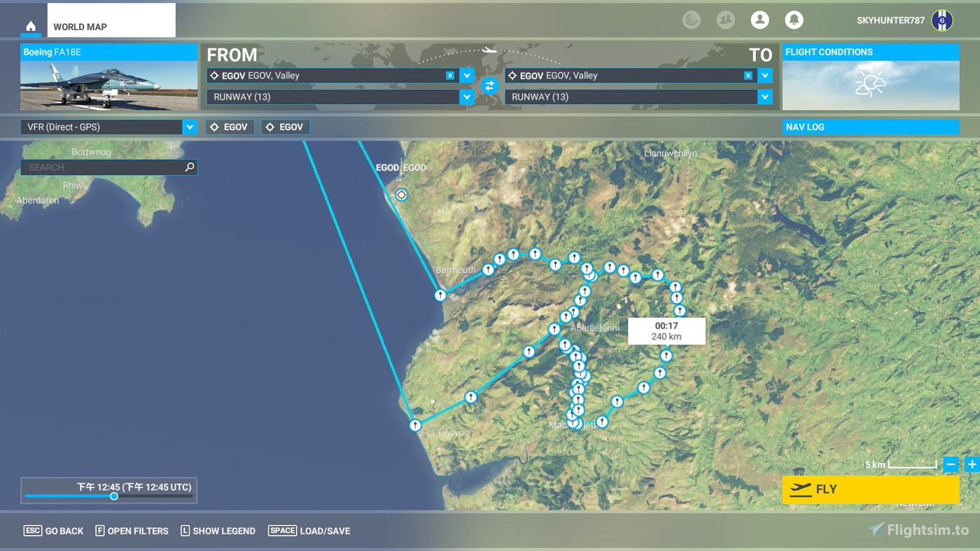Viewport: 980px width, 551px height.
Task: Open the notifications bell icon
Action: (x=793, y=20)
